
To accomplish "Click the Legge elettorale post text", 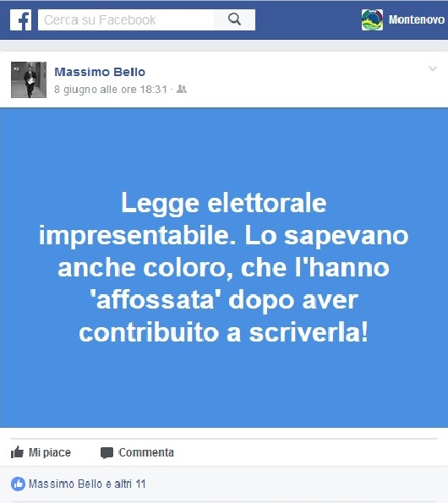I will click(x=223, y=267).
